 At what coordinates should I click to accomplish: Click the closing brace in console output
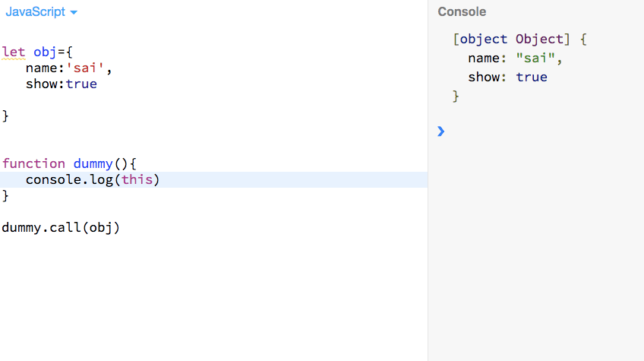(456, 97)
